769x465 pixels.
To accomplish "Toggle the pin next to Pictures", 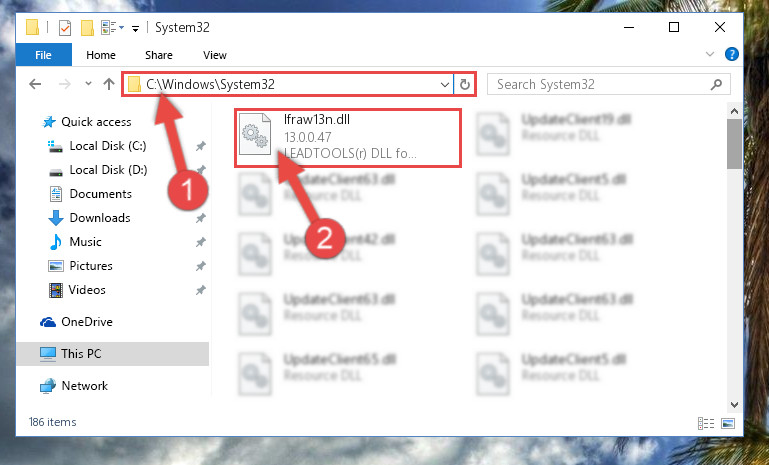I will coord(200,266).
